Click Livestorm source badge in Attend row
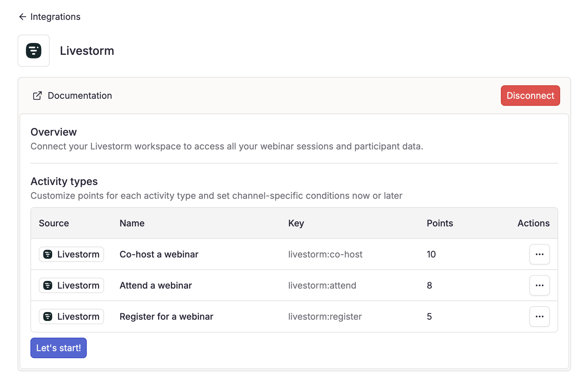The height and width of the screenshot is (388, 588). [x=71, y=285]
